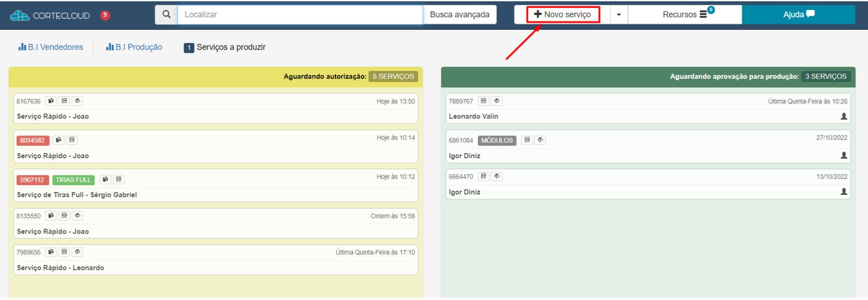Click the duplicate icon on service 5907112
This screenshot has height=300, width=868.
click(x=105, y=179)
